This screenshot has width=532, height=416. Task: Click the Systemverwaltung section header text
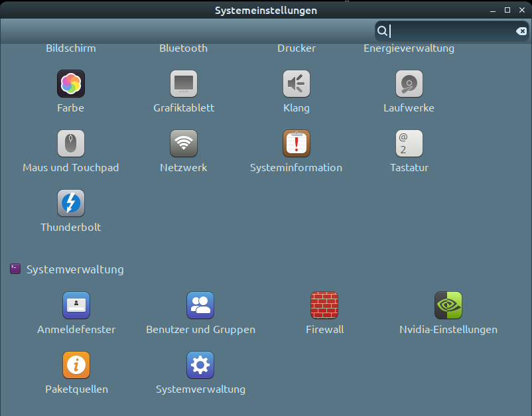coord(75,269)
